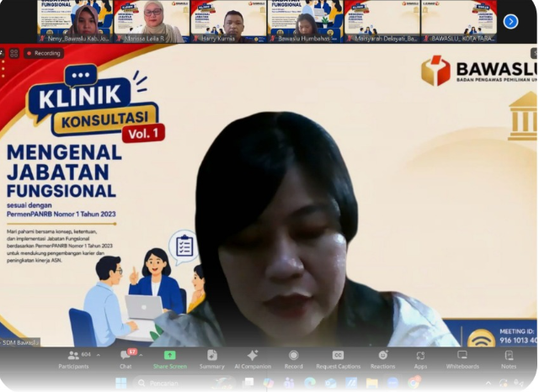Launch AI Companion

[x=253, y=360]
